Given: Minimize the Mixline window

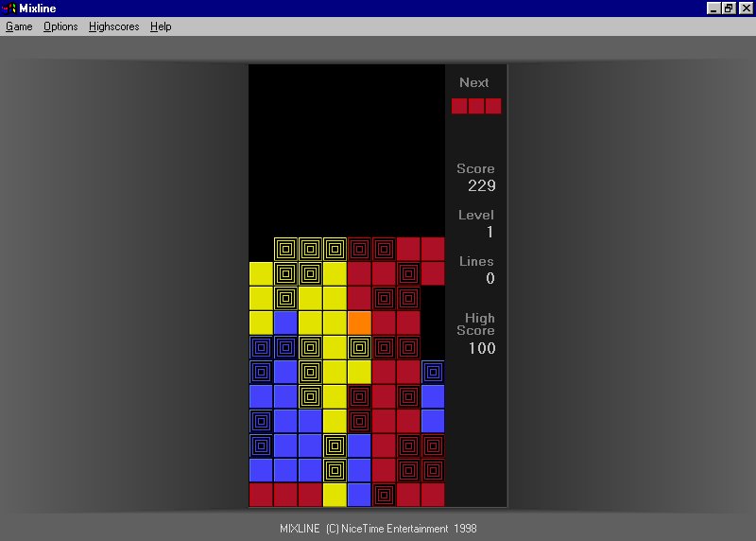Looking at the screenshot, I should 713,9.
